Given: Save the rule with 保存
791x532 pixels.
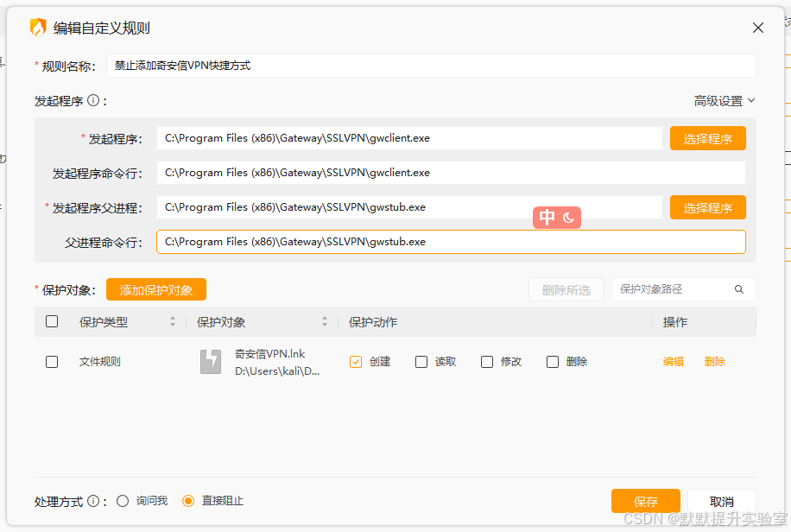Looking at the screenshot, I should click(x=646, y=501).
